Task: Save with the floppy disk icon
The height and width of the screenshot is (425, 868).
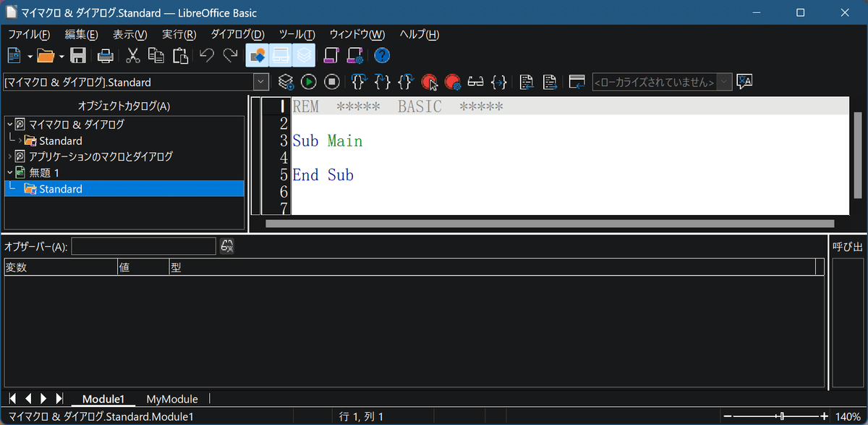Action: tap(78, 55)
